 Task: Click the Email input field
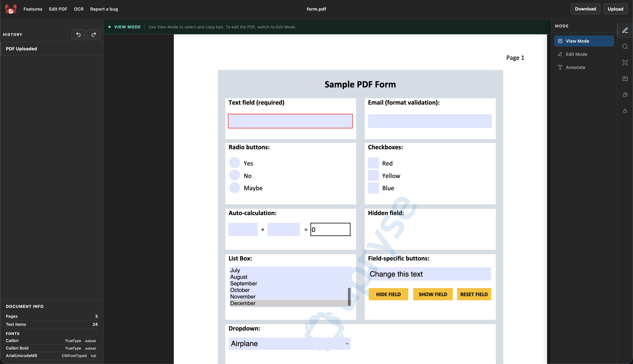click(430, 121)
